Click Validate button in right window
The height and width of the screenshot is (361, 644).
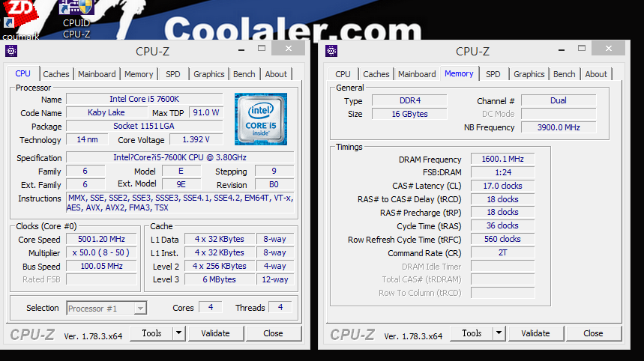(x=535, y=333)
